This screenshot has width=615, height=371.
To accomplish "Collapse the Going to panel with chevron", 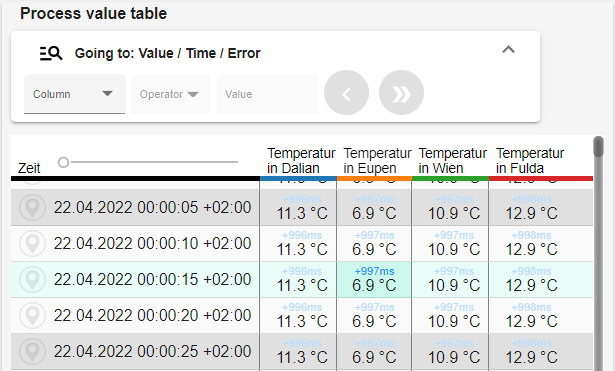I will [508, 50].
